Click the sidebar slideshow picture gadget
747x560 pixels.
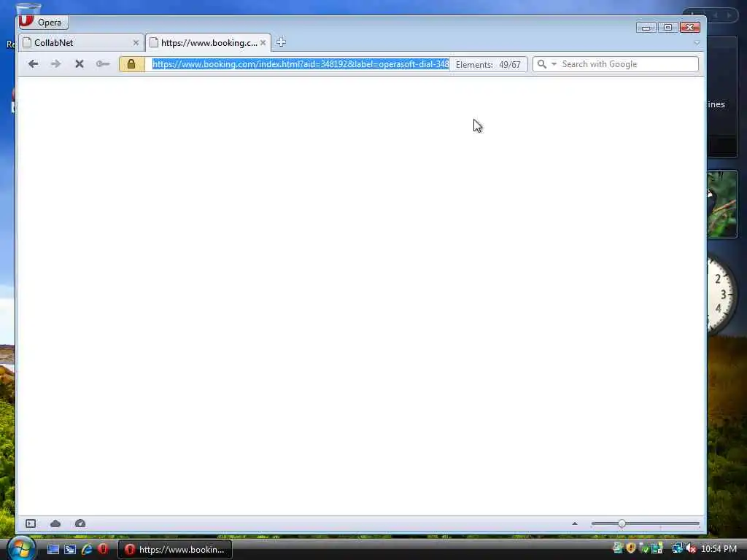pos(722,204)
